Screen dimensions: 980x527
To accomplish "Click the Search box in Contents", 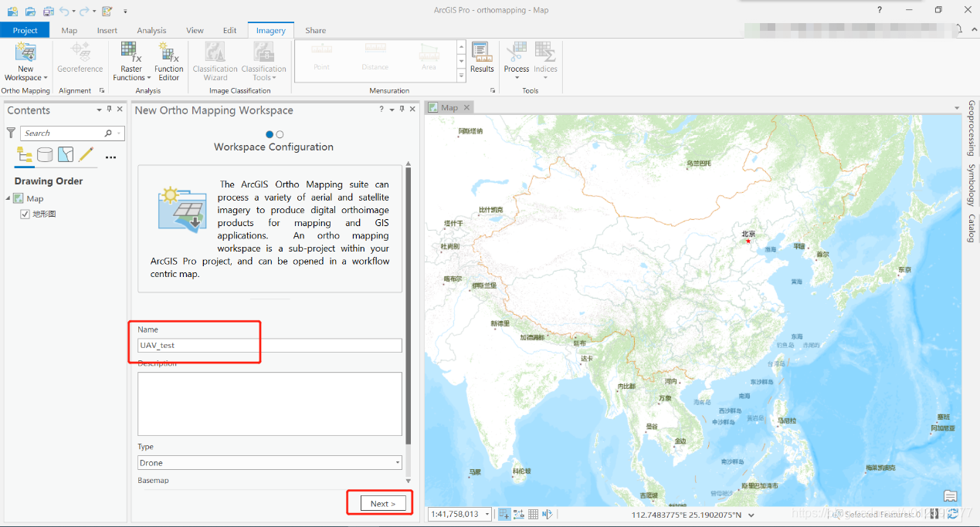I will pos(72,133).
